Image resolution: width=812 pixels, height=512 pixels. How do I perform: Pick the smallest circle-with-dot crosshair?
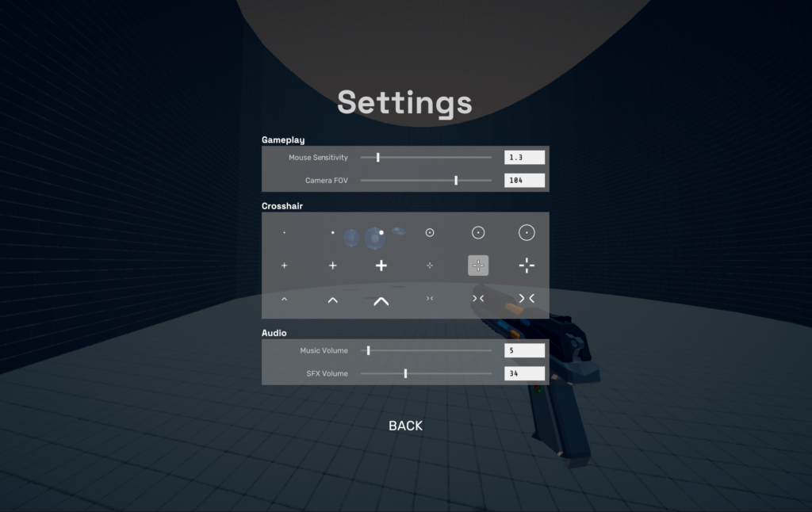tap(430, 232)
